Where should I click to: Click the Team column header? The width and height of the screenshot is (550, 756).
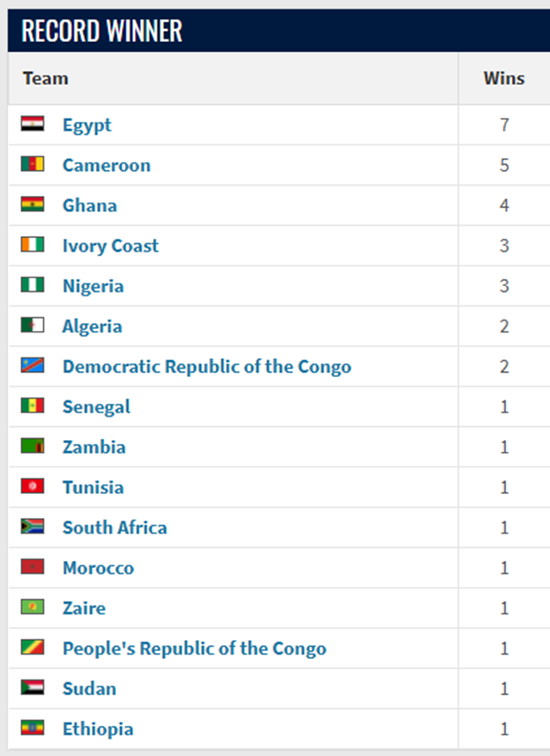coord(46,78)
